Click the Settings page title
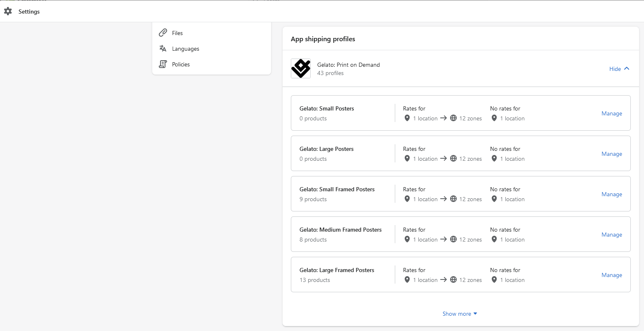This screenshot has width=644, height=331. [29, 12]
